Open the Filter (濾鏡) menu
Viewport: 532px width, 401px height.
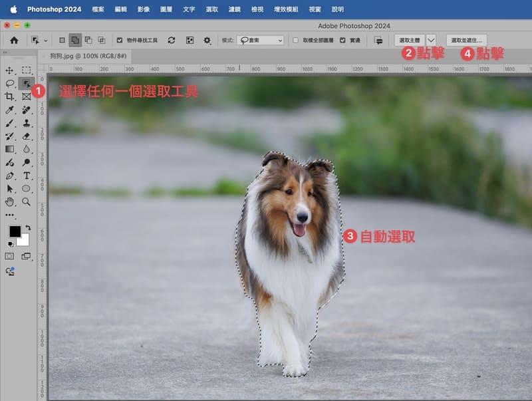coord(235,9)
